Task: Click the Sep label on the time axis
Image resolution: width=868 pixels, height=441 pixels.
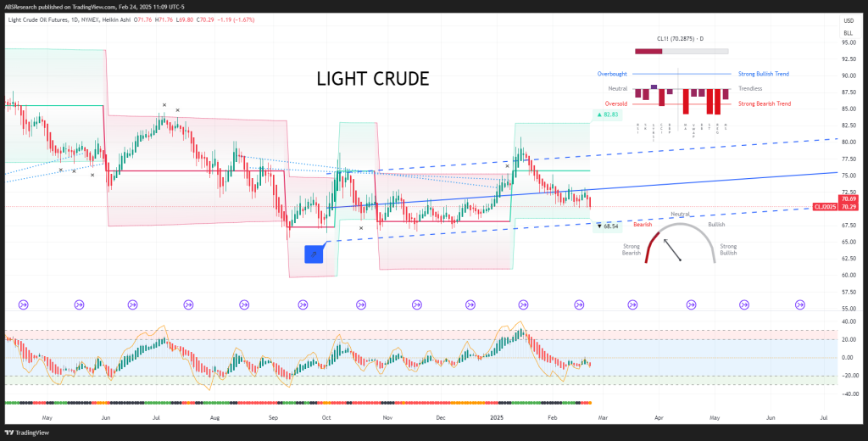Action: (x=274, y=417)
